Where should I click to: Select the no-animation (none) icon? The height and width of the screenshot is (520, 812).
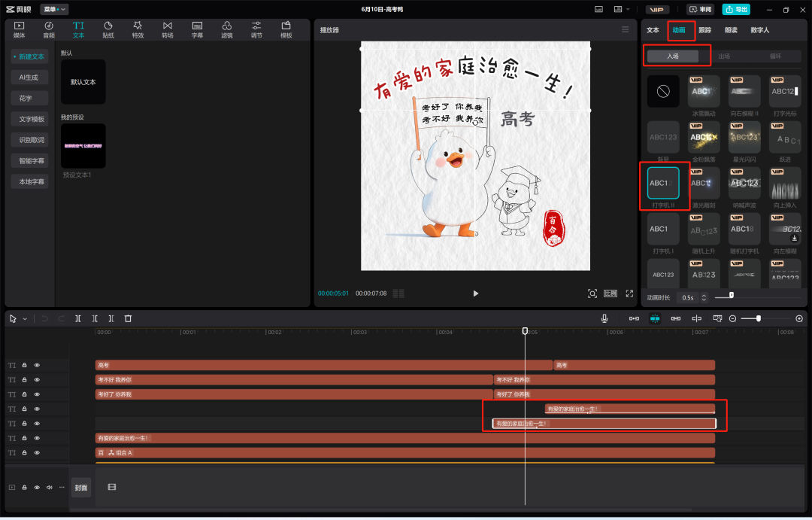[x=663, y=91]
